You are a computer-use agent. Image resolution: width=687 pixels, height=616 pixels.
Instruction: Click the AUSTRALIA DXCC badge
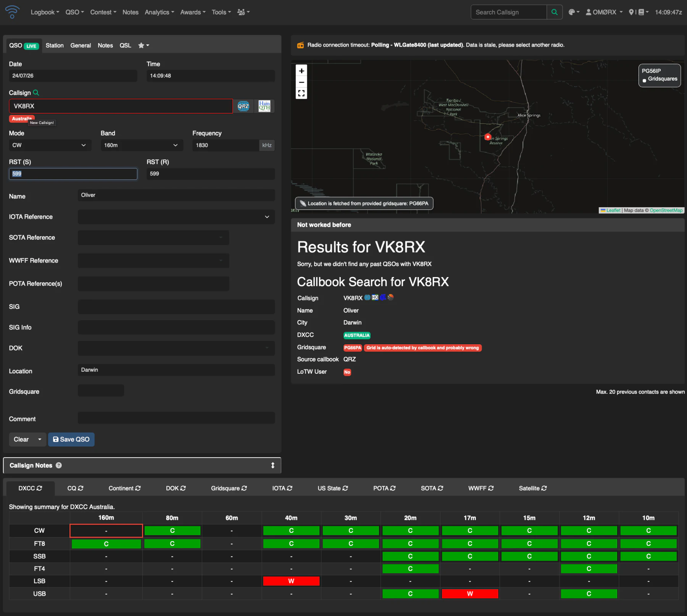[x=357, y=335]
